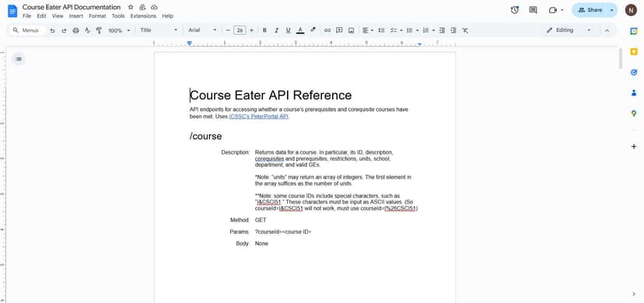The width and height of the screenshot is (644, 303).
Task: Toggle bold formatting
Action: (x=264, y=30)
